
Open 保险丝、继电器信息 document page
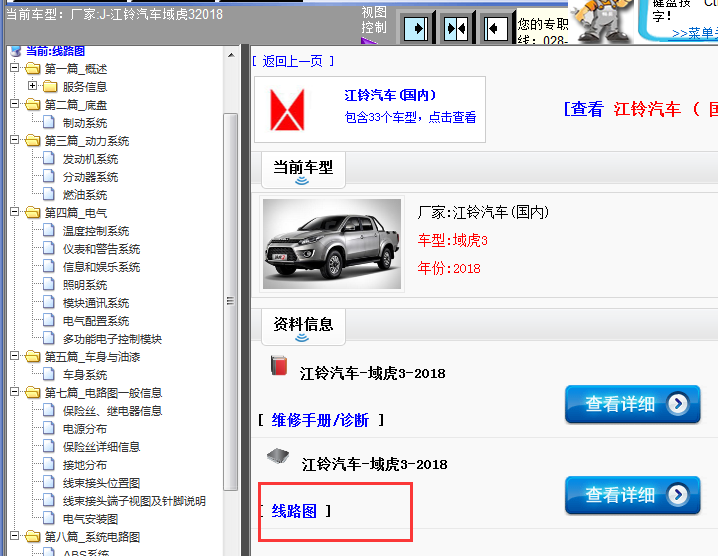point(112,411)
